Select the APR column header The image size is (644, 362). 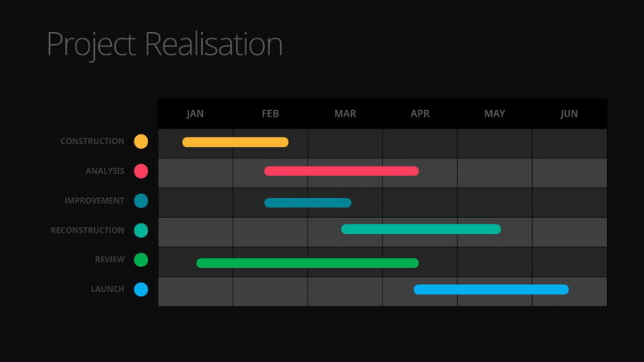coord(420,114)
